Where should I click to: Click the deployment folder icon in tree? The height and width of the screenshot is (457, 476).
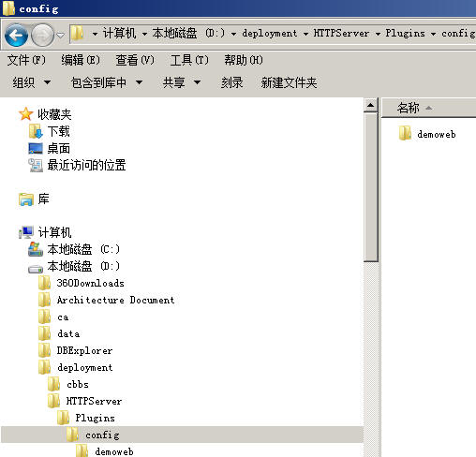pyautogui.click(x=45, y=367)
